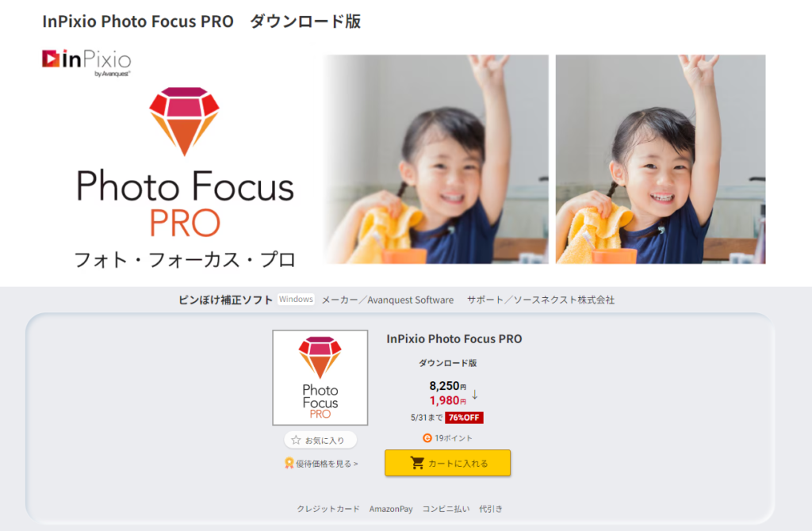Click the InPixio Photo Focus PRO product name
812x531 pixels.
click(454, 339)
